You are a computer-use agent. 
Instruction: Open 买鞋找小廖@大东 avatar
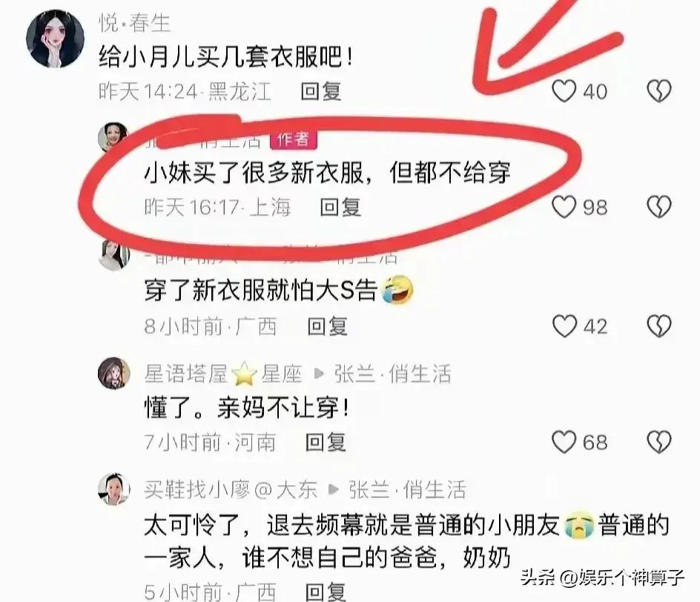click(114, 489)
